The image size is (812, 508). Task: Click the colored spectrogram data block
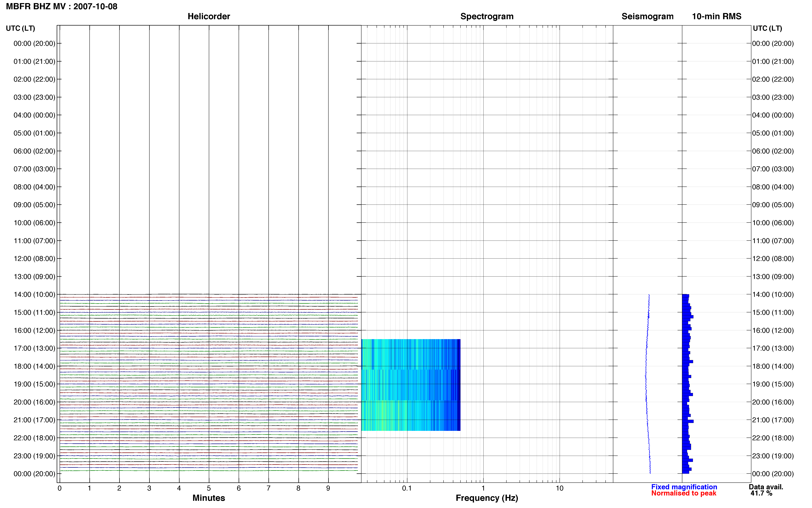[x=410, y=385]
